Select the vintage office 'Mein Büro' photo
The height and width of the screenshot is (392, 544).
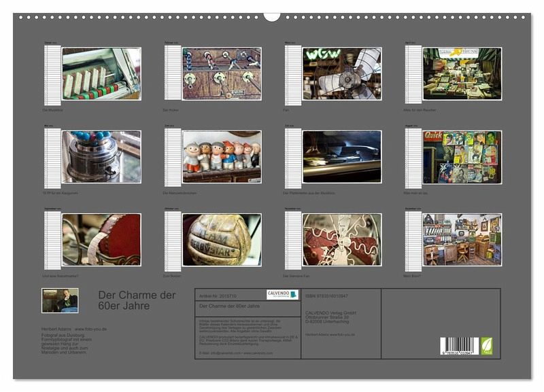point(462,240)
